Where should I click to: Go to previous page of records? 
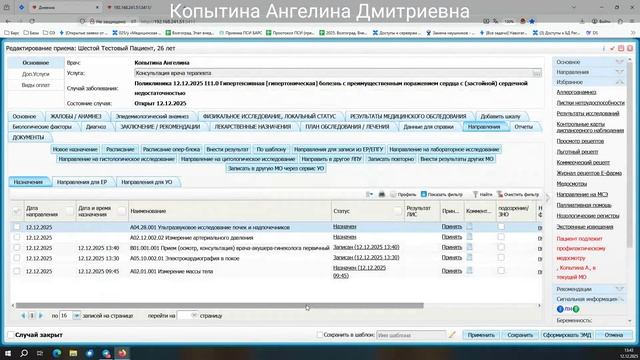point(23,316)
